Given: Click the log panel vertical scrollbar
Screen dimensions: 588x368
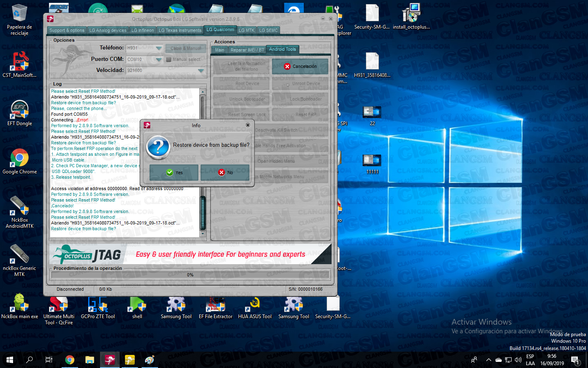Looking at the screenshot, I should [203, 213].
